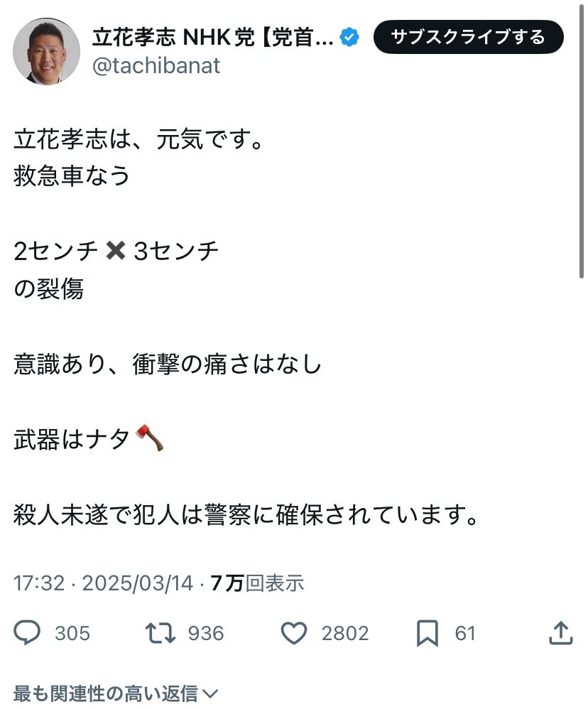Click the vertical scrollbar on the right
The height and width of the screenshot is (709, 588).
(582, 140)
